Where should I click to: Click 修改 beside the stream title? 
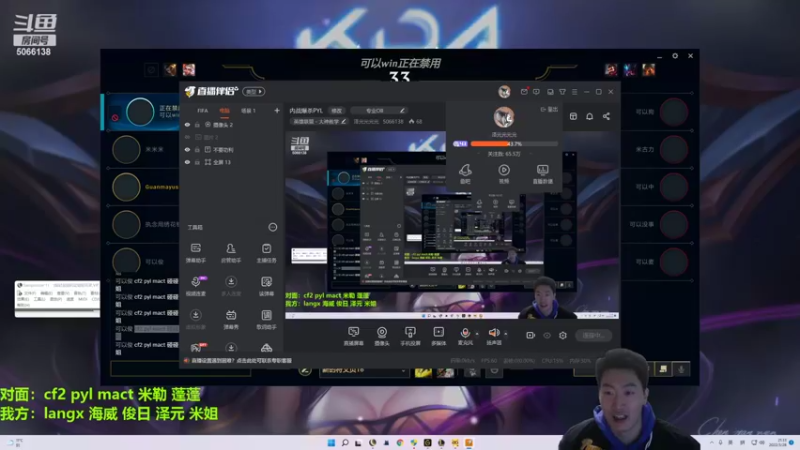coord(337,111)
